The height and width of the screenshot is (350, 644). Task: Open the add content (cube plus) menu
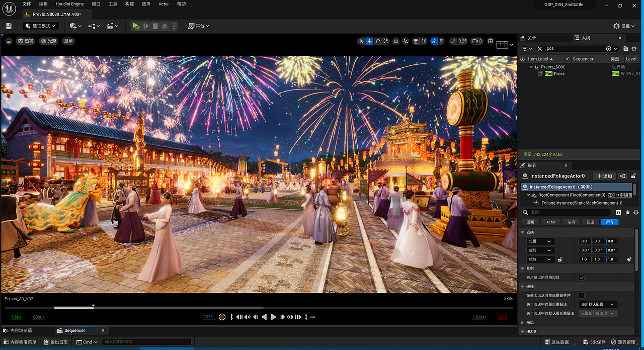pos(75,26)
